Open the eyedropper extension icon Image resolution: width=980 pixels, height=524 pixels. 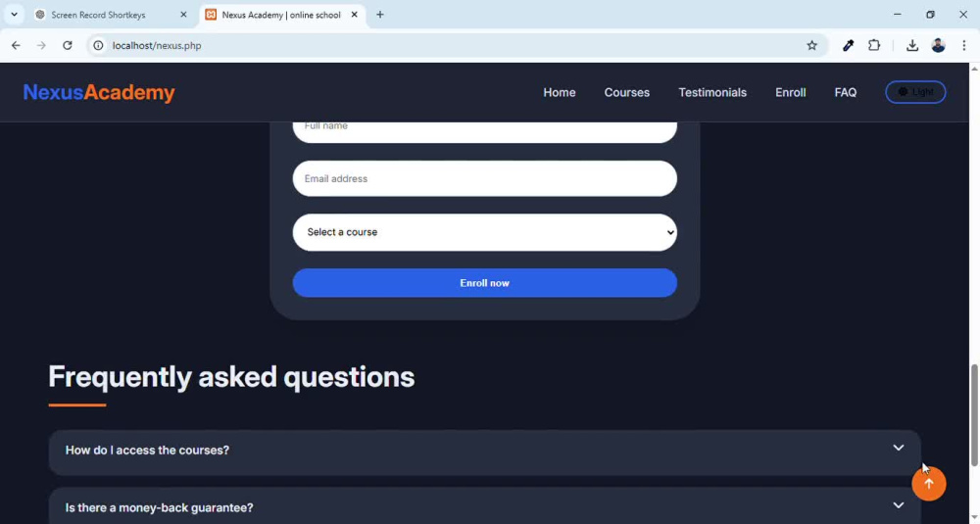(x=848, y=46)
